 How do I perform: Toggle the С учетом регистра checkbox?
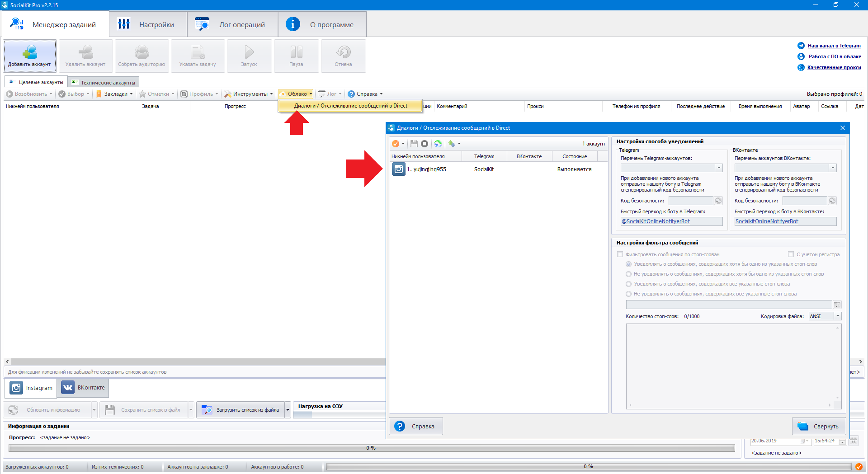click(791, 254)
